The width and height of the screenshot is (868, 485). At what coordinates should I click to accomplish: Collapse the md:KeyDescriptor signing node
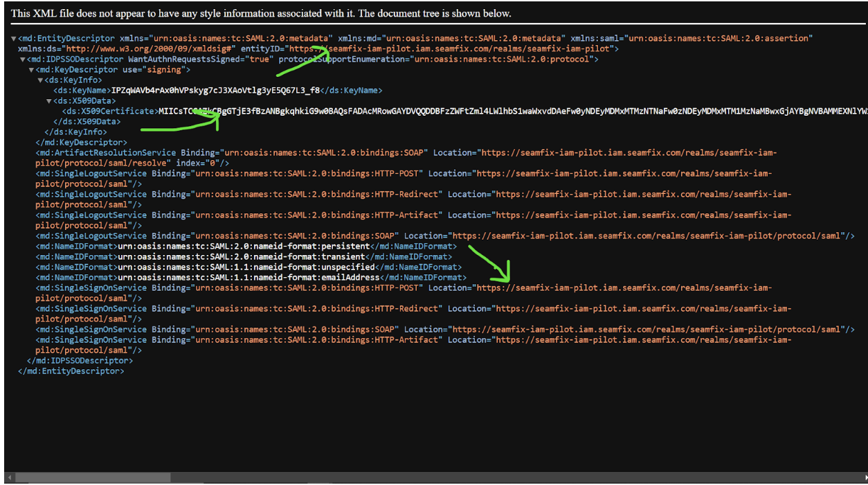[31, 69]
